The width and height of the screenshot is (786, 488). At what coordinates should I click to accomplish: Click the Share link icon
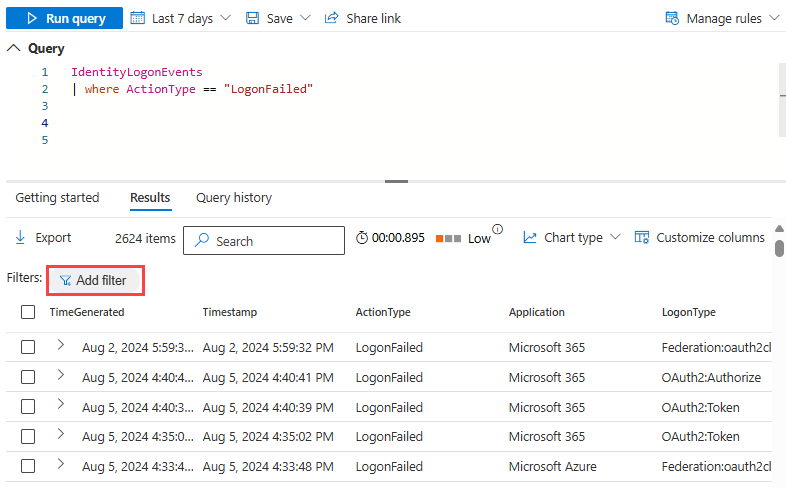[332, 18]
